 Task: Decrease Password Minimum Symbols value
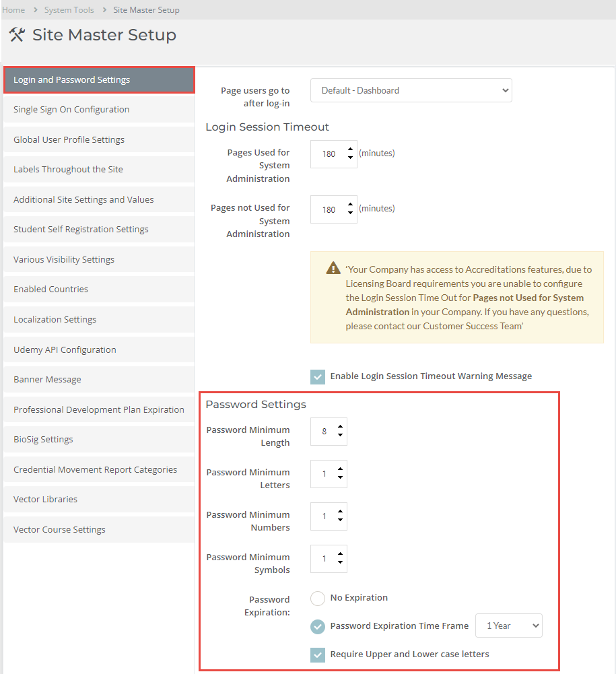(340, 562)
